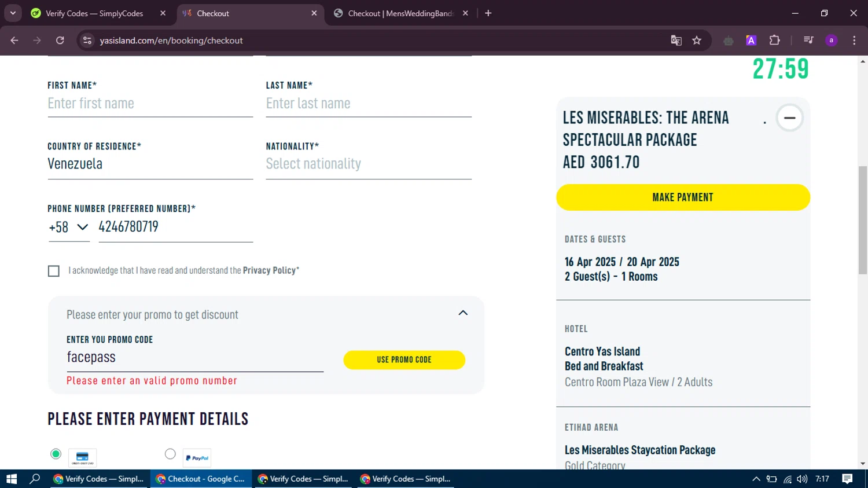Select the credit/debit card payment radio

coord(56,454)
